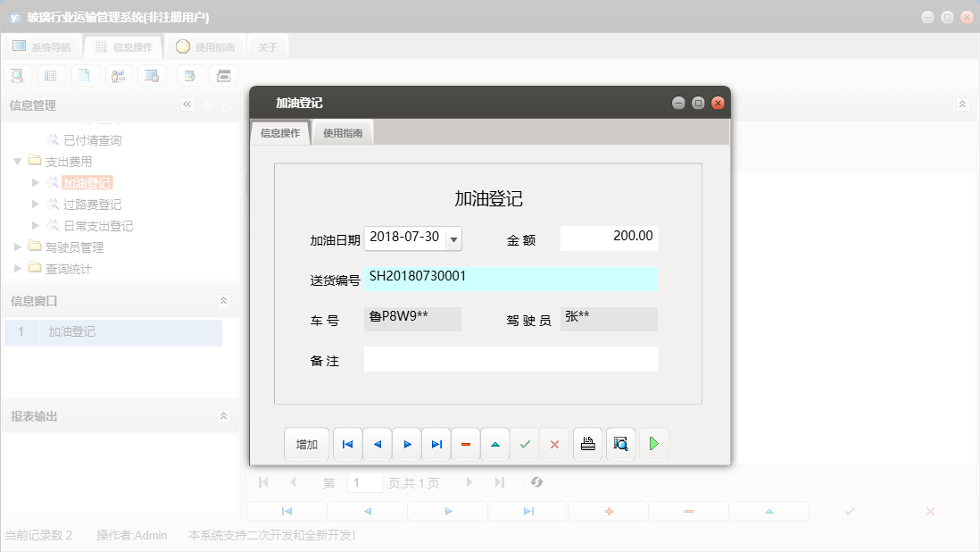This screenshot has height=552, width=980.
Task: Click the print icon in the 加油登记 dialog
Action: pyautogui.click(x=587, y=443)
